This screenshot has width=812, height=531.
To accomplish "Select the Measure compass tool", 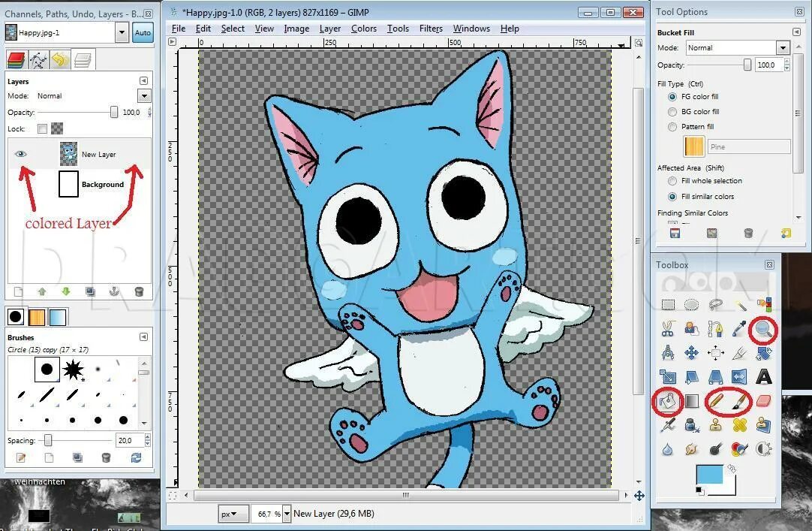I will click(668, 353).
